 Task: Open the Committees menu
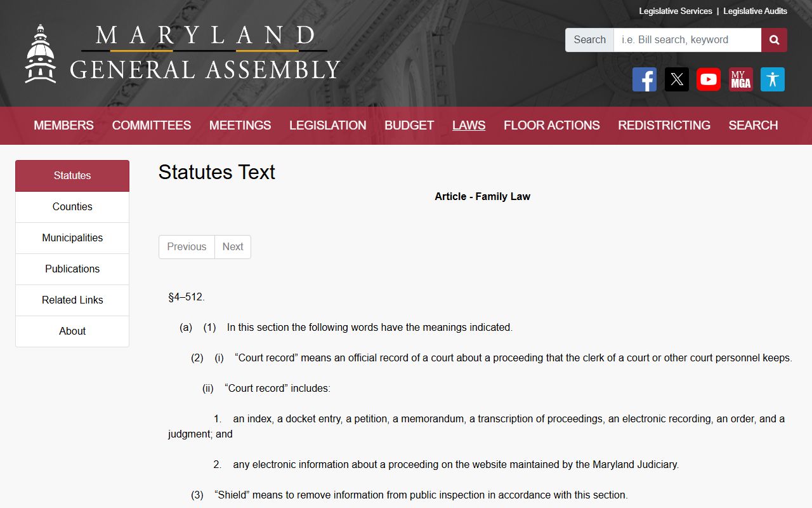(152, 125)
